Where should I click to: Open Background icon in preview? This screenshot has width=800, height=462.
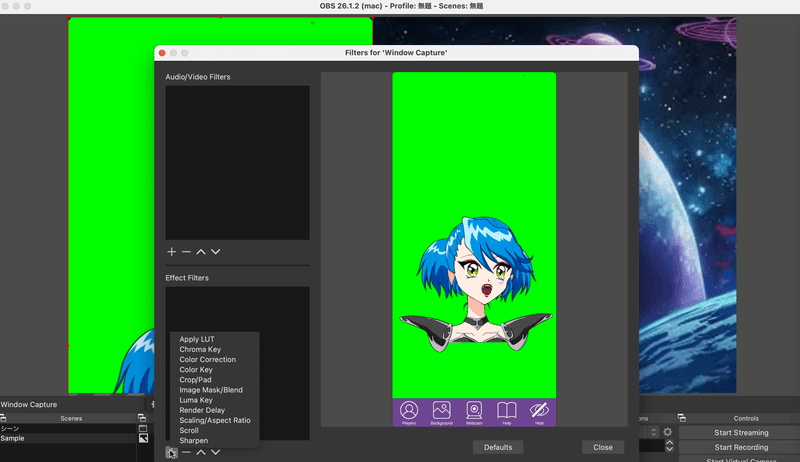click(x=441, y=412)
